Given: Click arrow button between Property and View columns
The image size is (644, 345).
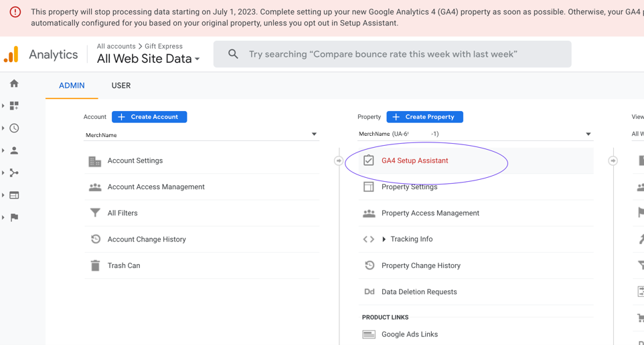Looking at the screenshot, I should tap(613, 161).
